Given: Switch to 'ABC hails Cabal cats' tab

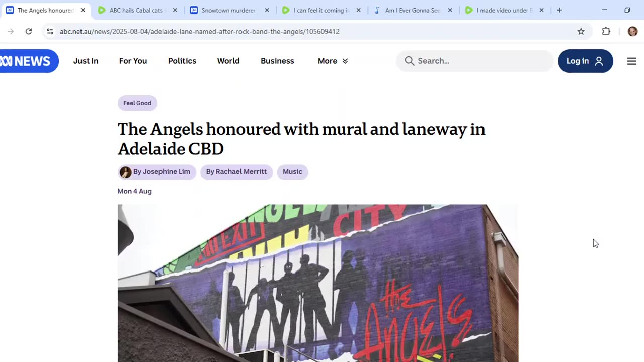Looking at the screenshot, I should 137,10.
